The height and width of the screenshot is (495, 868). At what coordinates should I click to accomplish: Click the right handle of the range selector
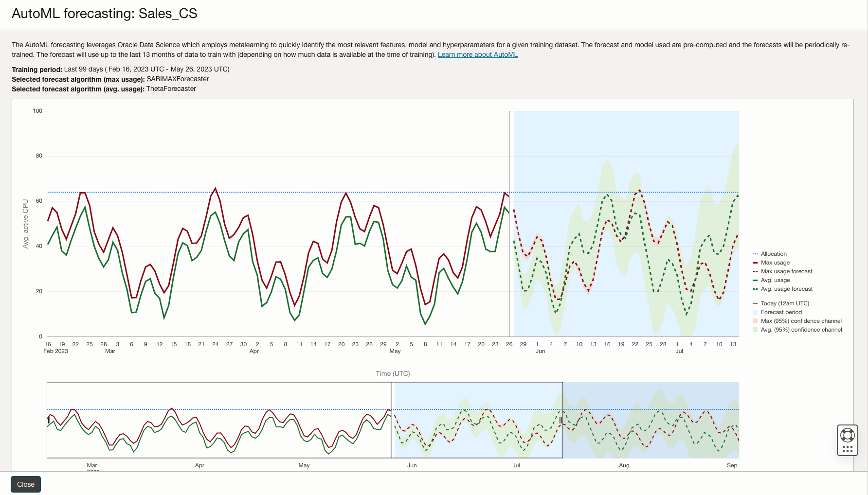561,419
